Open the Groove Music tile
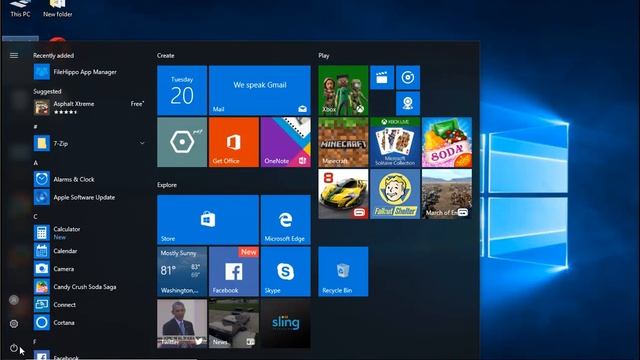This screenshot has width=640, height=360. tap(408, 78)
